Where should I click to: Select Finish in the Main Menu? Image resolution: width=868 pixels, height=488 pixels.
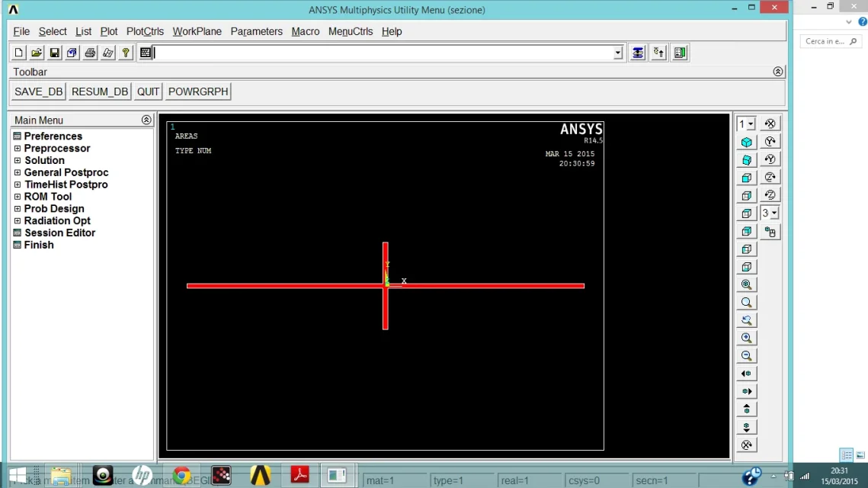coord(39,245)
